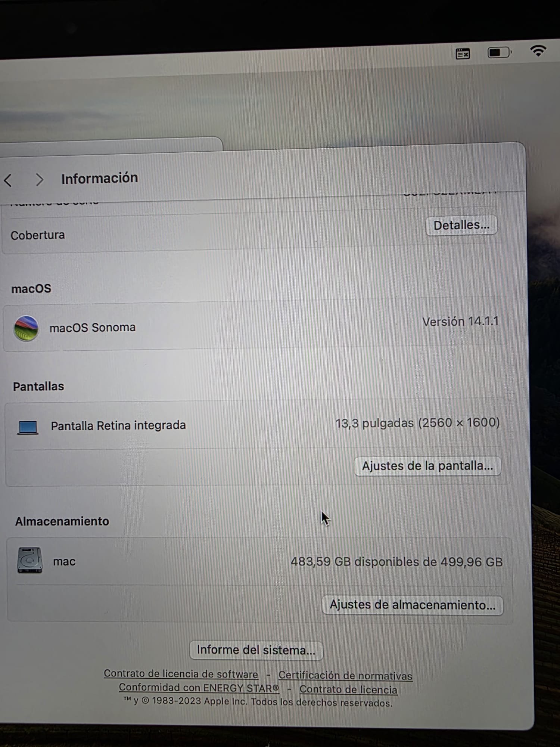Open Conformidad con ENERGY STAR link

click(199, 688)
